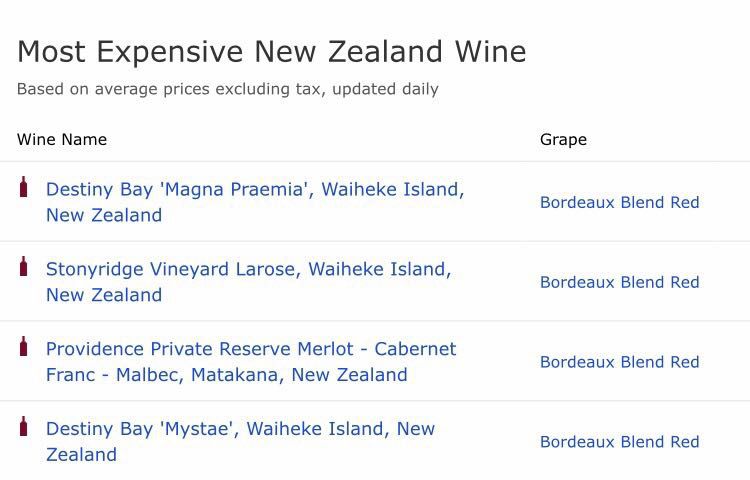Click Bordeaux Blend Red in the Providence row

(x=619, y=362)
